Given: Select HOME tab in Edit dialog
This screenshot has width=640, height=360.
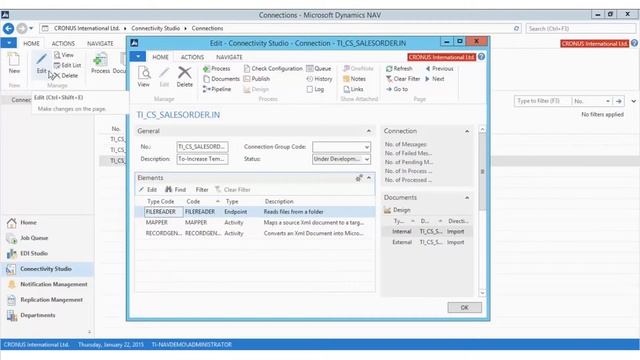Looking at the screenshot, I should click(160, 57).
